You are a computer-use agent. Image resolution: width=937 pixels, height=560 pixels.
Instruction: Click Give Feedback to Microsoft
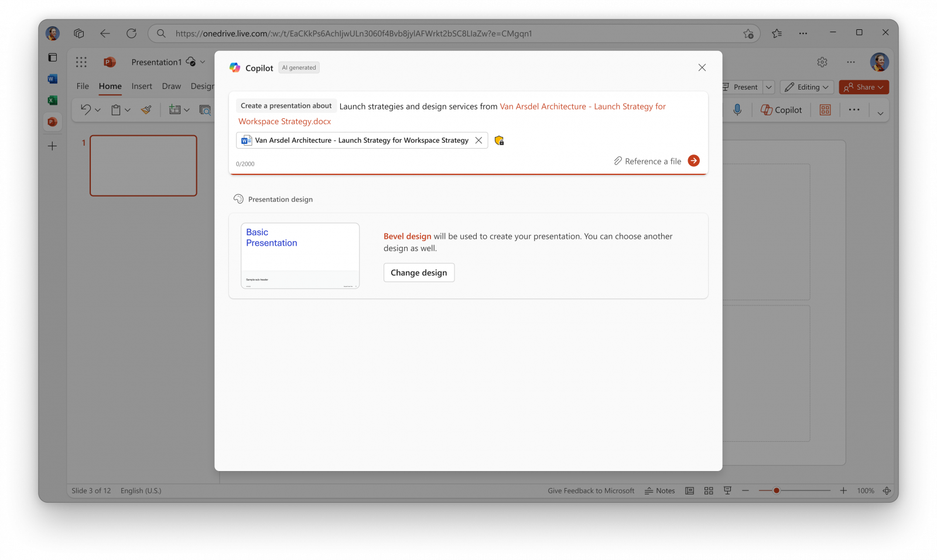(591, 491)
